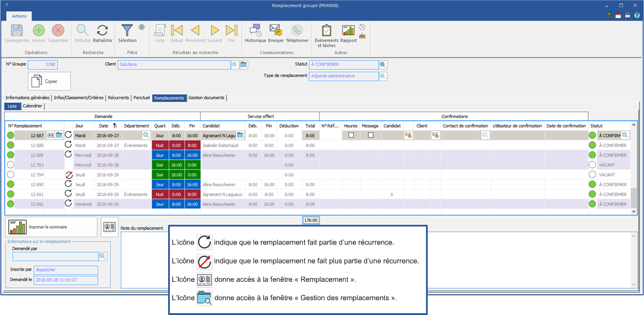Click the Client field containing Solutions

click(x=174, y=65)
